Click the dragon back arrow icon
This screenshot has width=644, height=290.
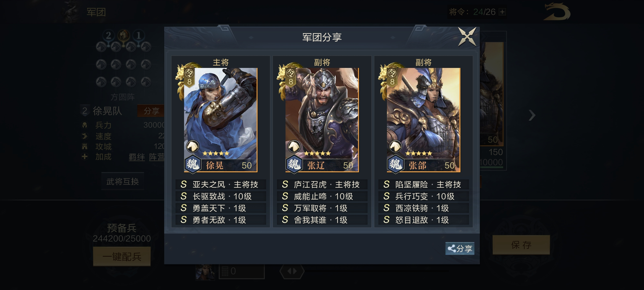557,12
